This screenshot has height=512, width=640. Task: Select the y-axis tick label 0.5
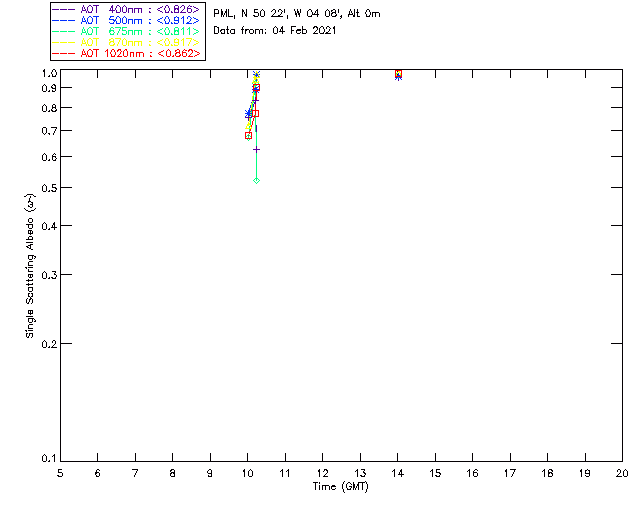pos(49,188)
